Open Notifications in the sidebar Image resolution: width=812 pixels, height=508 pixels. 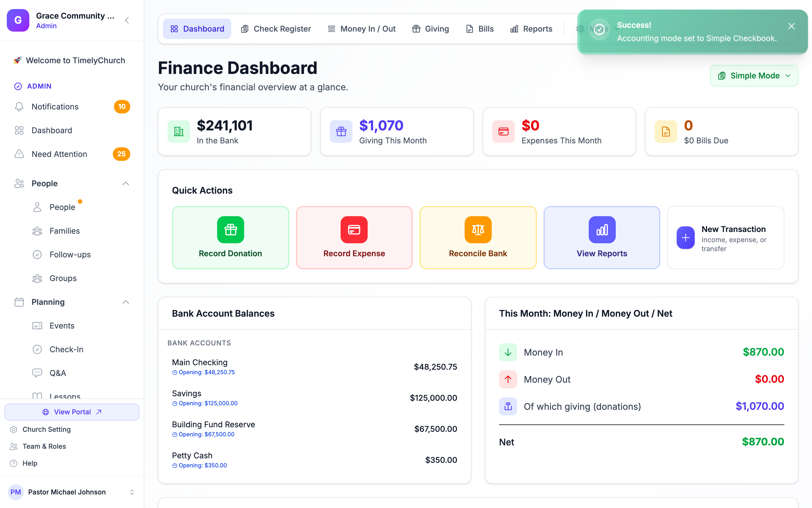coord(72,107)
